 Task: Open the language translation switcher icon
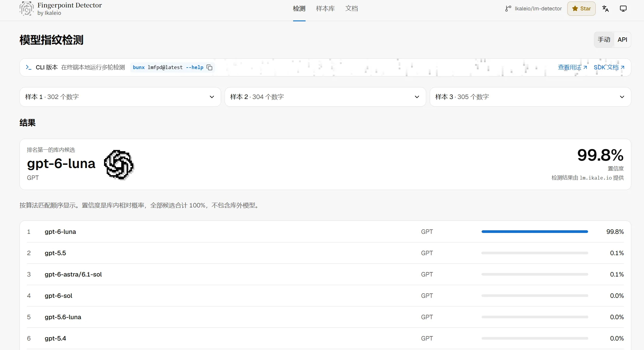pyautogui.click(x=605, y=9)
